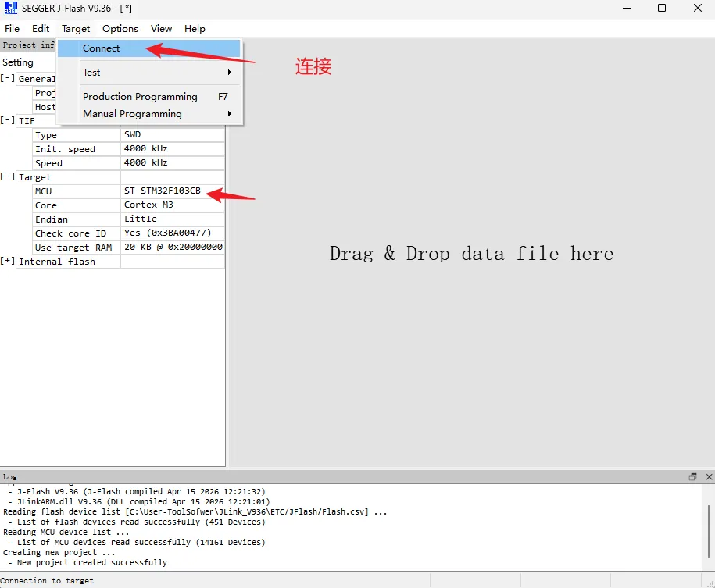Select the Check core ID label
Viewport: 715px width, 588px height.
click(76, 233)
